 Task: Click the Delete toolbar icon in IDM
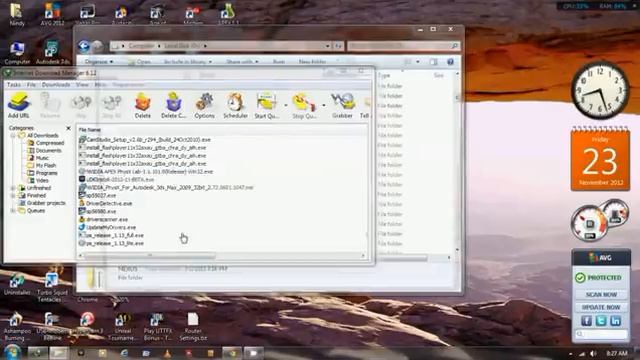(x=142, y=105)
